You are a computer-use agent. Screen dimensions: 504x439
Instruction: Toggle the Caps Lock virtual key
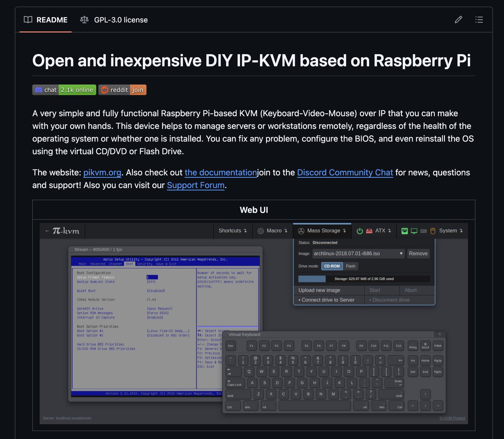(x=236, y=382)
